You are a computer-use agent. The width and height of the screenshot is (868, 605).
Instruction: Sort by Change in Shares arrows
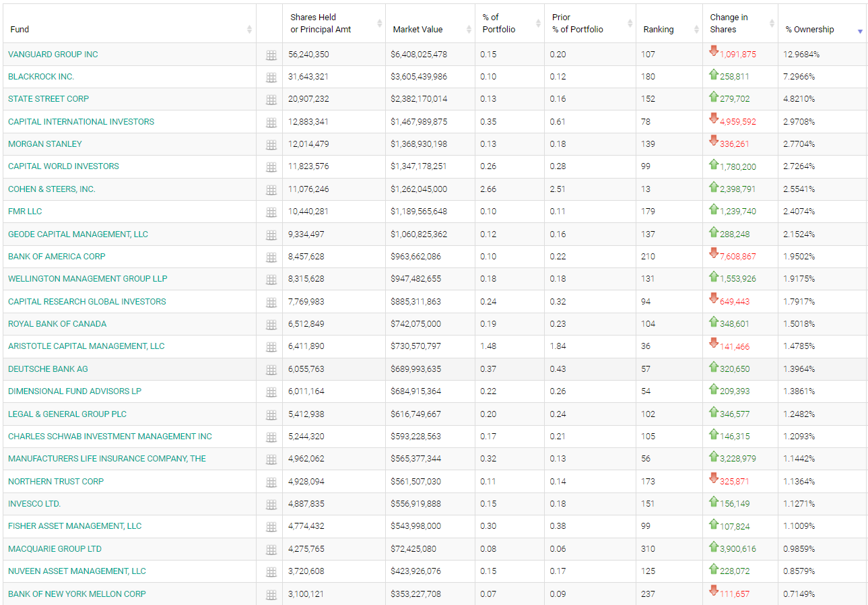click(x=772, y=24)
